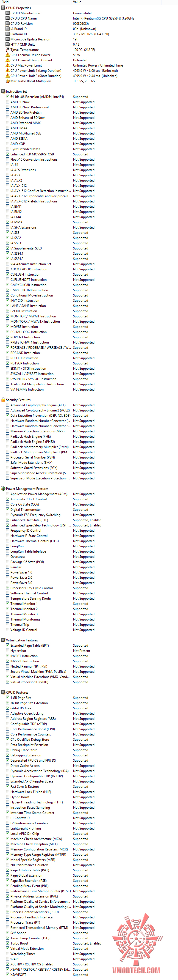The image size is (178, 980).
Task: Click the chip icon beside IA Brand ID
Action: 8,29
